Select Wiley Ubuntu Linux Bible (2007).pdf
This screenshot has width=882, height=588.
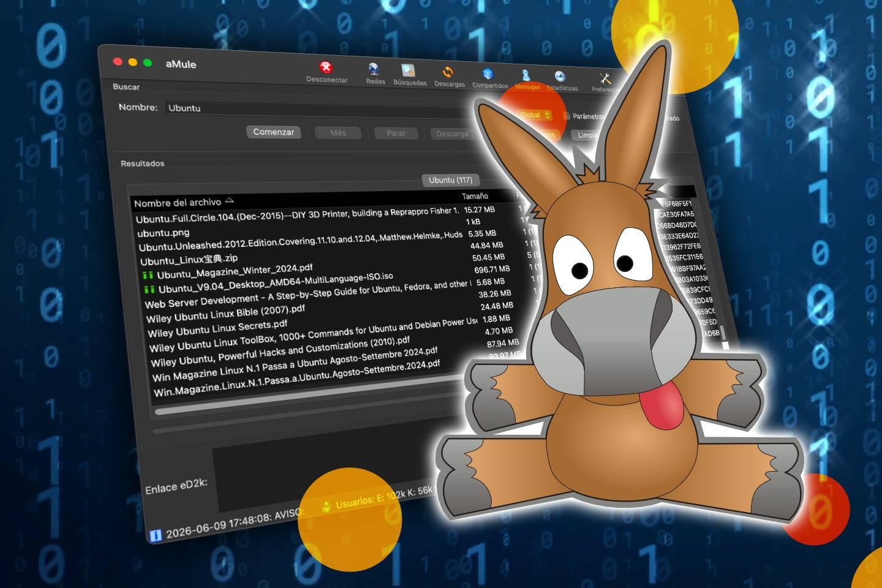pos(225,314)
